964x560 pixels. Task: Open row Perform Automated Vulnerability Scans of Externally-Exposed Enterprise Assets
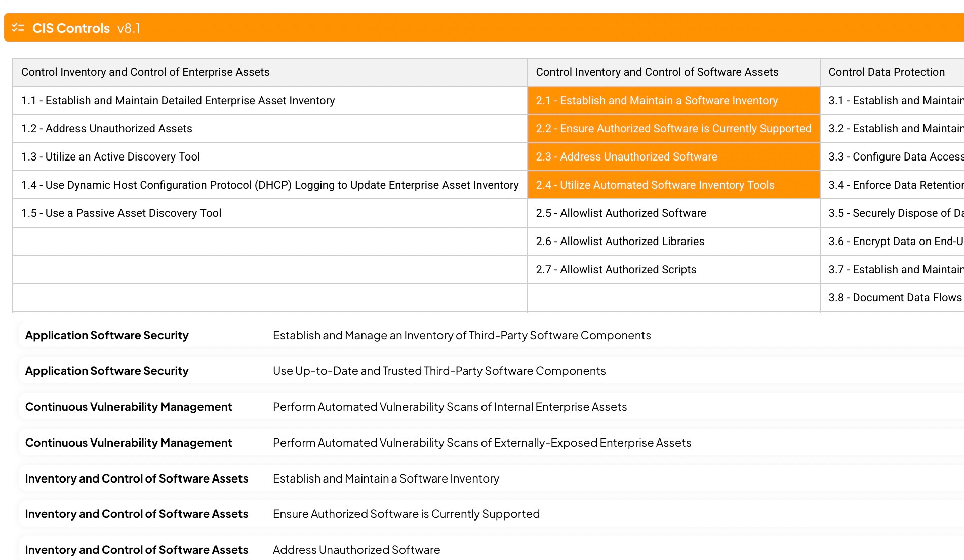point(491,443)
